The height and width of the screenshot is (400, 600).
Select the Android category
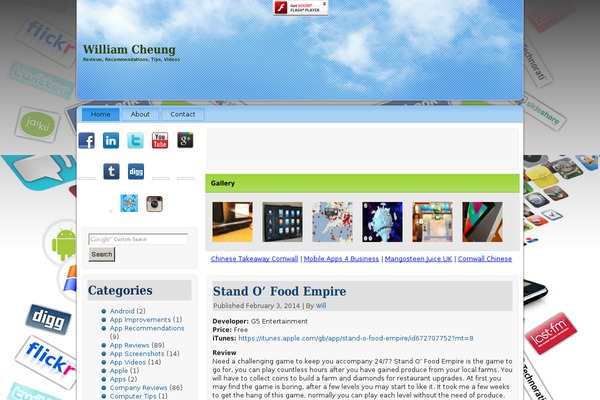122,311
